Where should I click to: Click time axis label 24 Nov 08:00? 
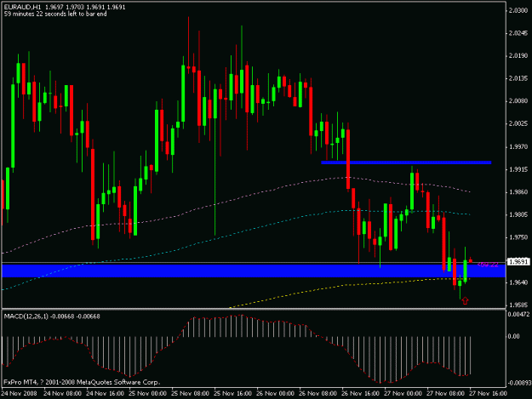pos(62,394)
